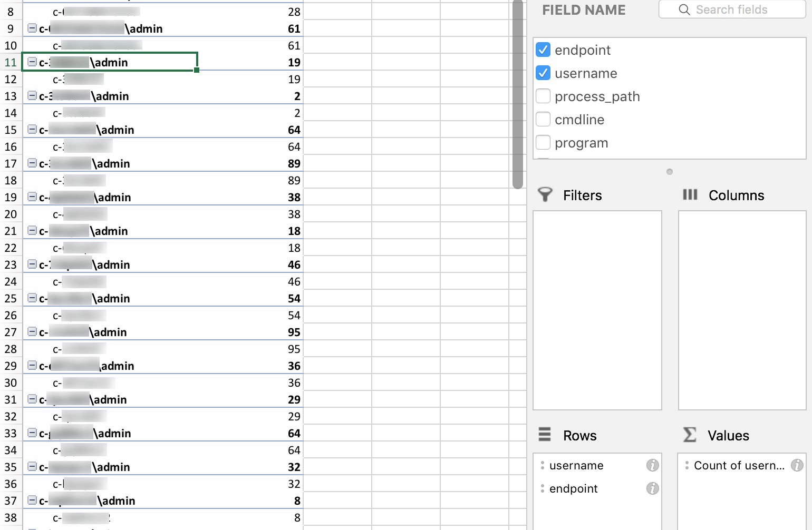Click the Columns area icon
Image resolution: width=812 pixels, height=530 pixels.
pos(690,195)
